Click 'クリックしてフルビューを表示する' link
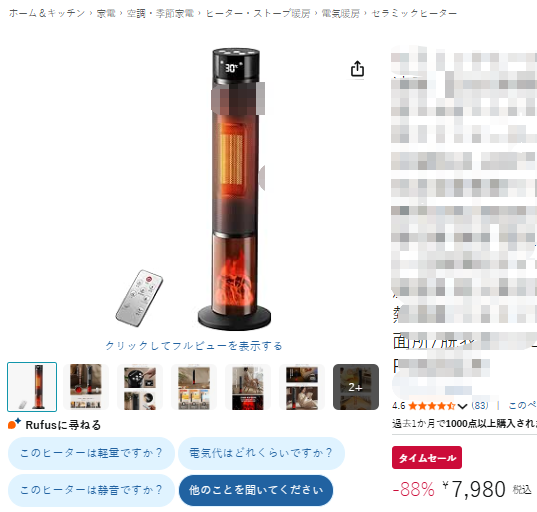Viewport: 537px width, 512px height. 194,346
